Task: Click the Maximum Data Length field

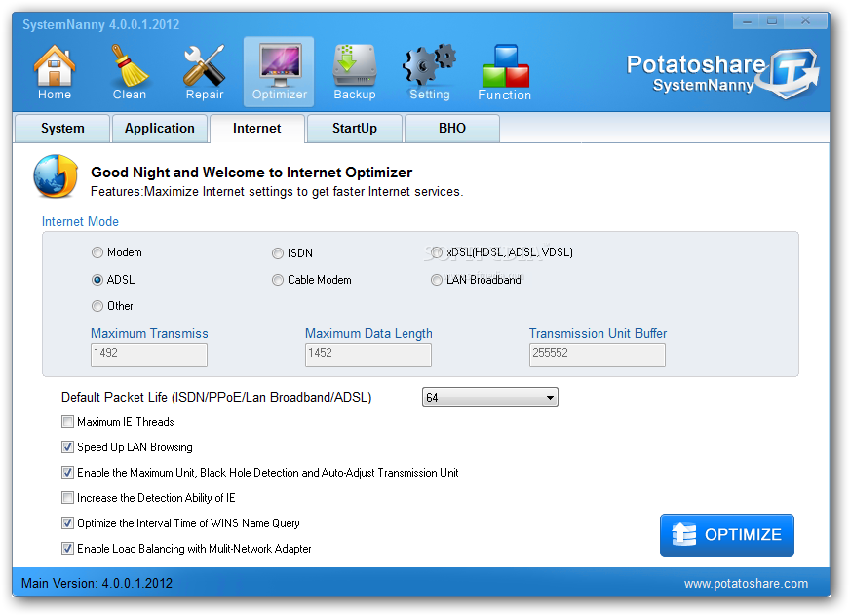Action: coord(368,355)
